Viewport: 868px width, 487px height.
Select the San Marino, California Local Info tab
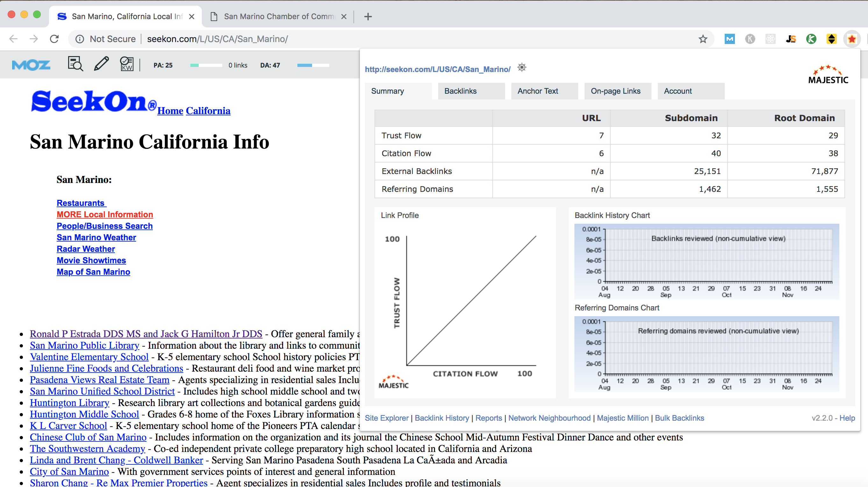point(125,17)
